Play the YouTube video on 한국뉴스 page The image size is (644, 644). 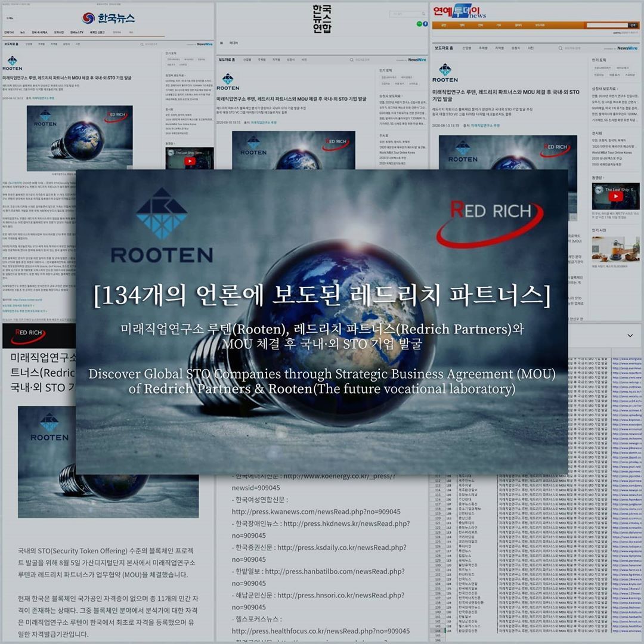tap(190, 161)
